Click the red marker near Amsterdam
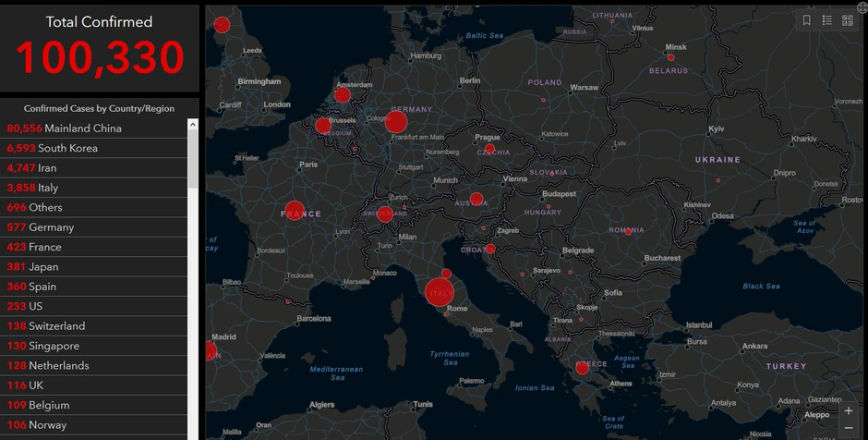 pyautogui.click(x=343, y=95)
